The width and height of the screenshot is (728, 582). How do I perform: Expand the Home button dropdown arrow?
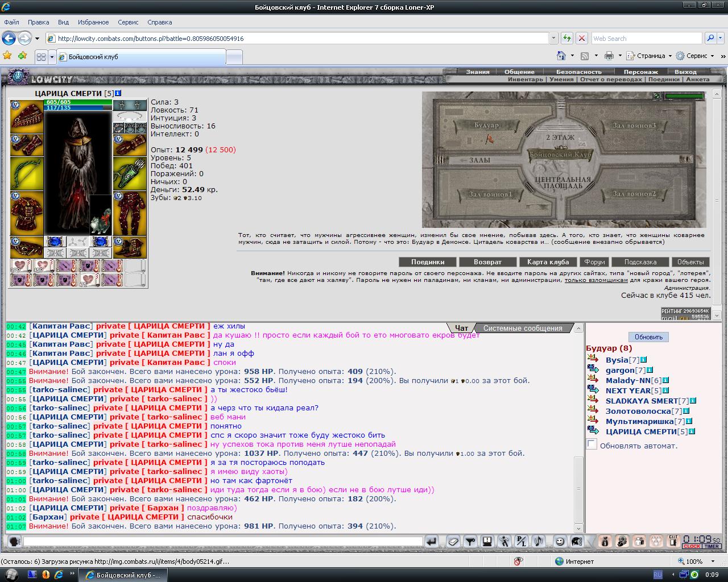click(573, 56)
